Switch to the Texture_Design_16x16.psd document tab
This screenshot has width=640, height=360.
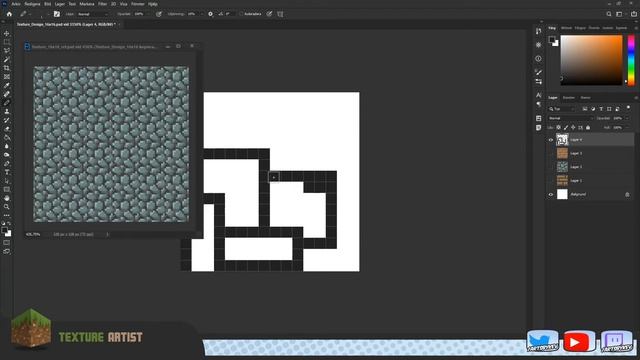[x=66, y=24]
